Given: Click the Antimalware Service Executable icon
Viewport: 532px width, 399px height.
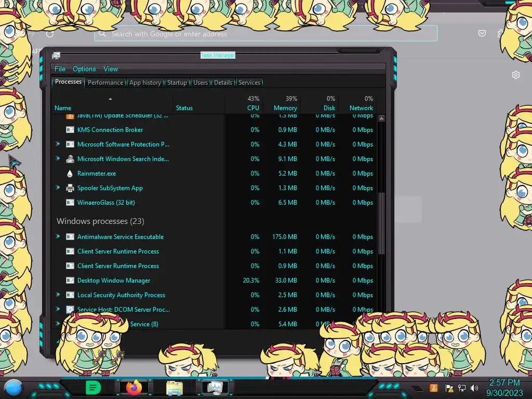Looking at the screenshot, I should point(70,237).
